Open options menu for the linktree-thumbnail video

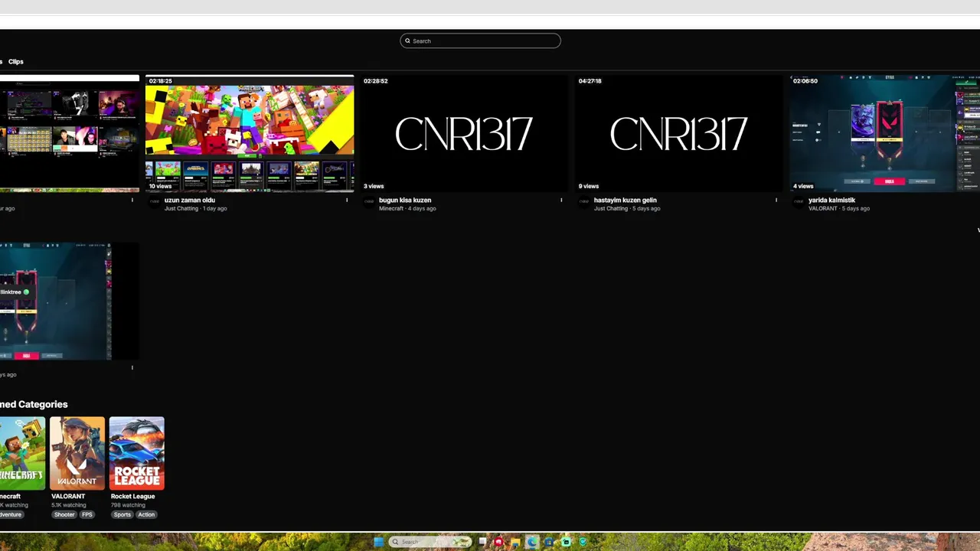coord(132,367)
